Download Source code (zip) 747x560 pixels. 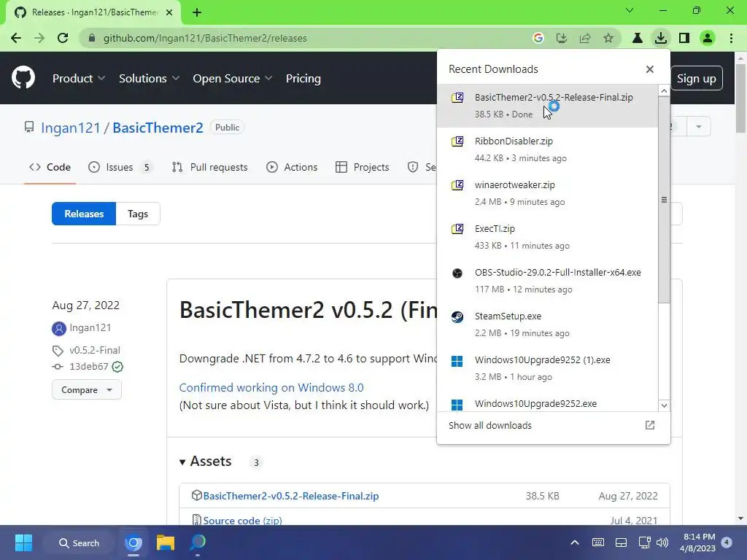[x=242, y=521]
